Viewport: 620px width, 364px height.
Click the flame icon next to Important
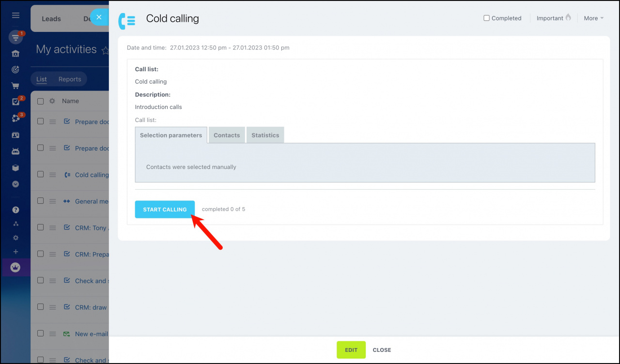[x=568, y=17]
